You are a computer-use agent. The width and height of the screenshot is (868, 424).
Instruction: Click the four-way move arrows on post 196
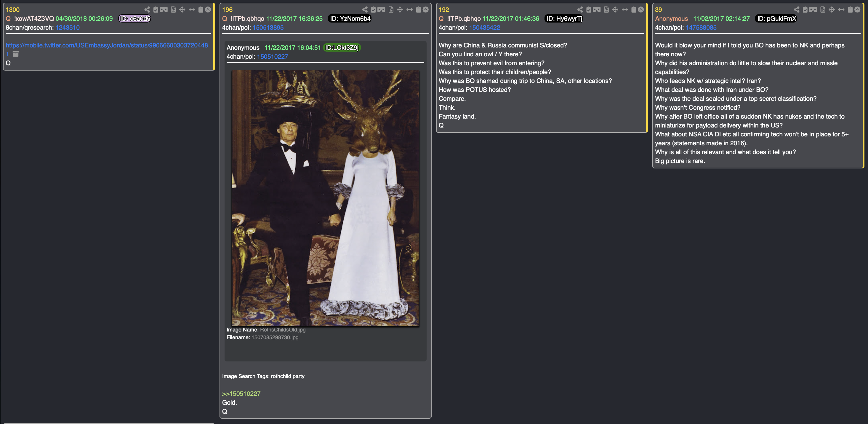point(400,9)
